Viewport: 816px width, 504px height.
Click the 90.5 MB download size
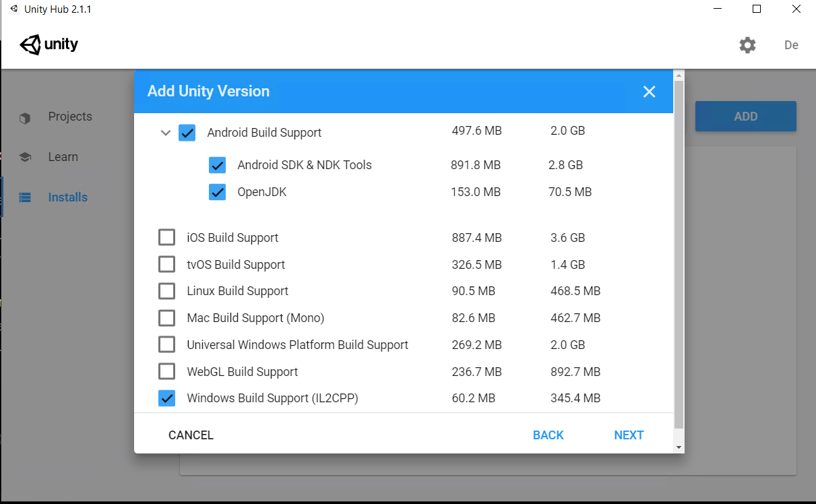tap(474, 291)
